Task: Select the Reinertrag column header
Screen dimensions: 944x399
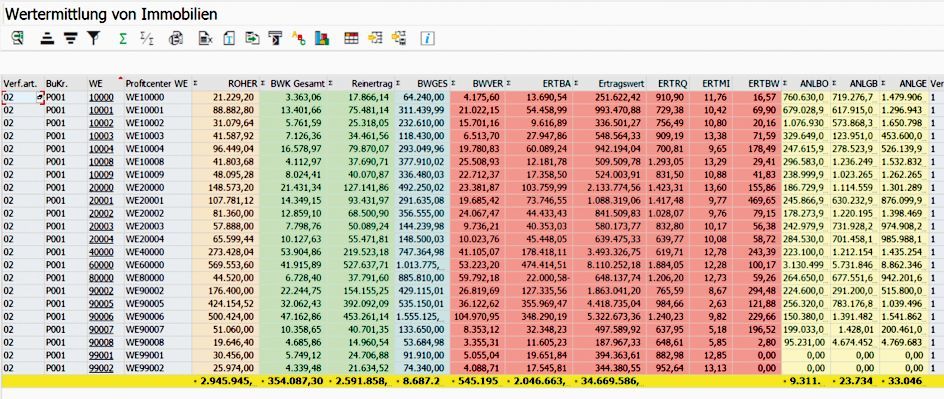Action: click(361, 84)
